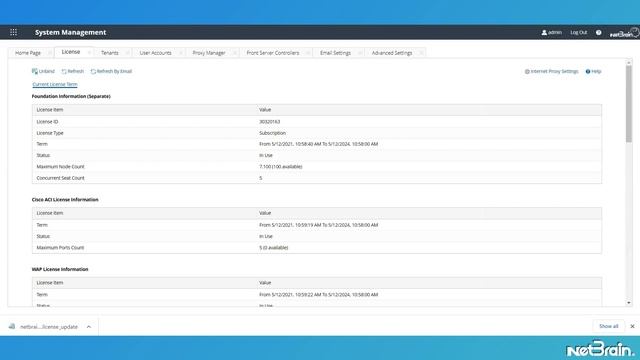Switch to the Tenants tab
Image resolution: width=640 pixels, height=360 pixels.
coord(109,53)
